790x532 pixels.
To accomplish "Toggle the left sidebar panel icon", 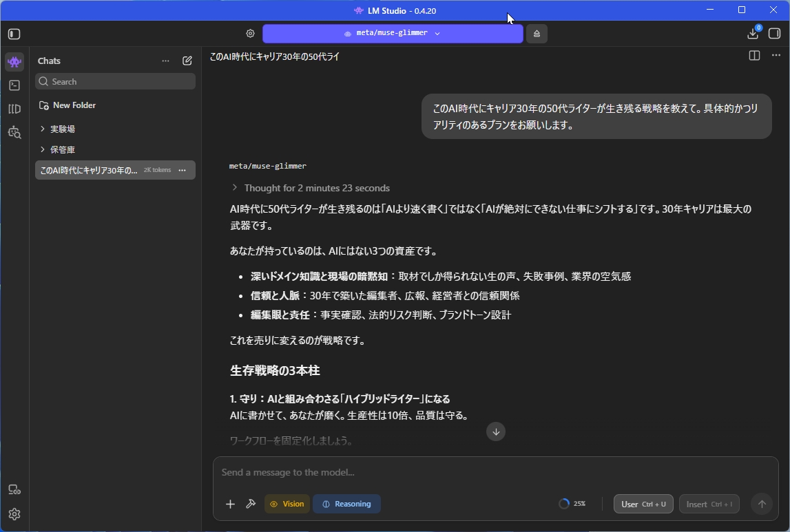I will click(14, 34).
